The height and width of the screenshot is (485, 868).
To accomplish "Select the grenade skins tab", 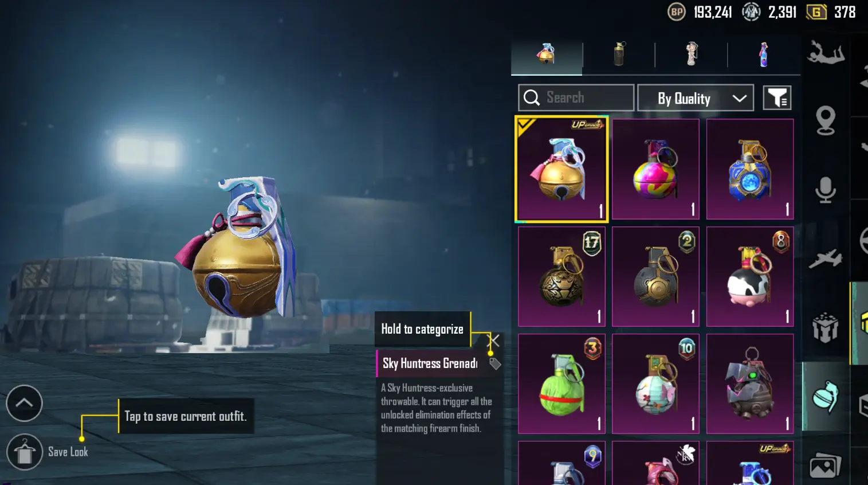I will tap(547, 55).
